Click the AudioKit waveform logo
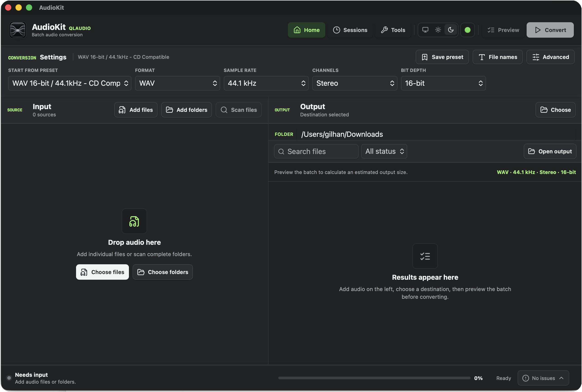This screenshot has width=582, height=392. [17, 30]
